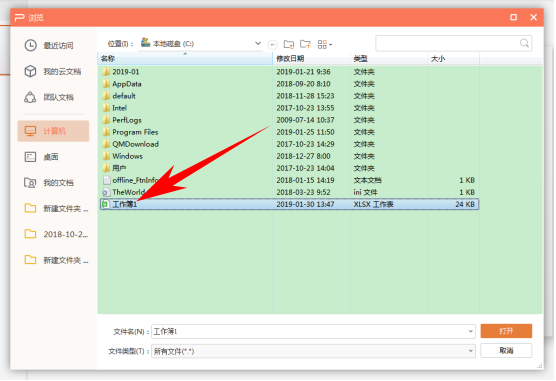This screenshot has height=381, width=556.
Task: Maximize the 浏览 dialog window
Action: tap(513, 17)
